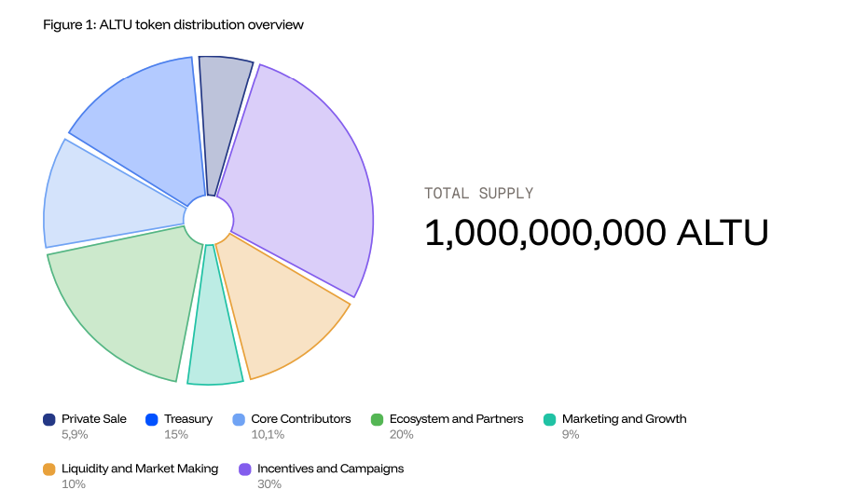This screenshot has height=503, width=868.
Task: Click the Private Sale legend label text
Action: tap(94, 419)
